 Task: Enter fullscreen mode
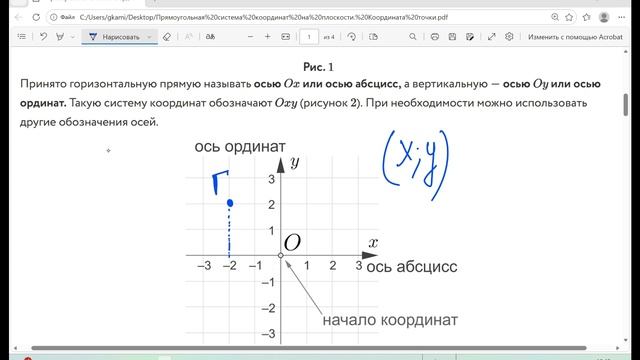tap(491, 37)
